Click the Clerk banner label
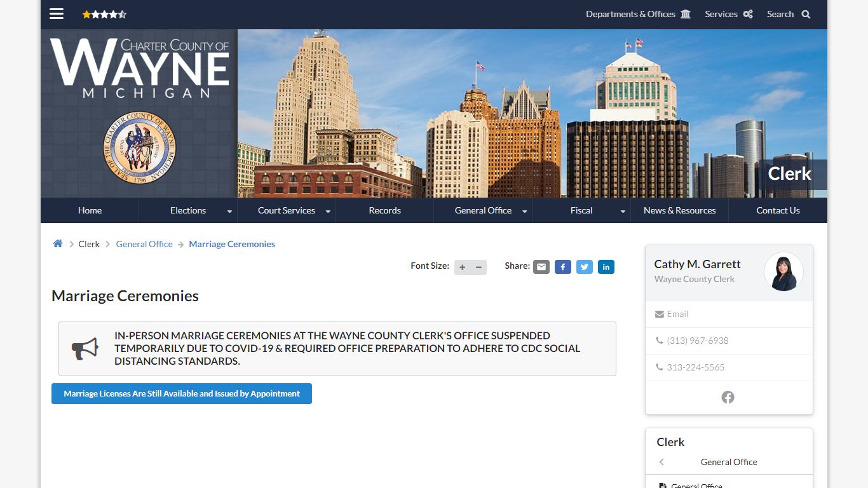This screenshot has width=868, height=488. [789, 174]
